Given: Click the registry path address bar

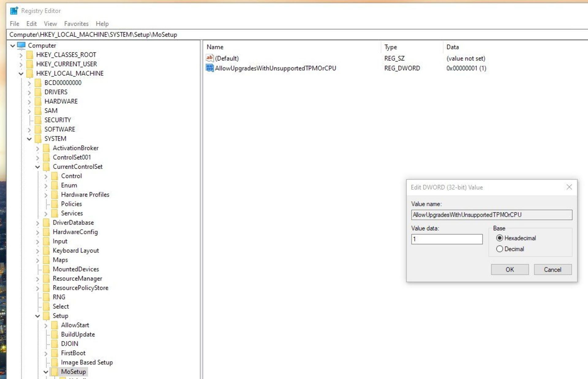Looking at the screenshot, I should tap(297, 35).
